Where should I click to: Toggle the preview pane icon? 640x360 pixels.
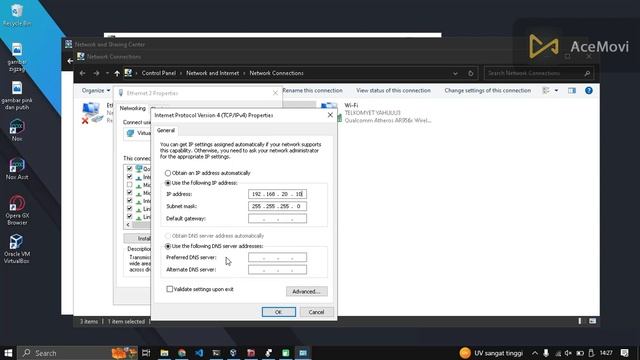(572, 91)
